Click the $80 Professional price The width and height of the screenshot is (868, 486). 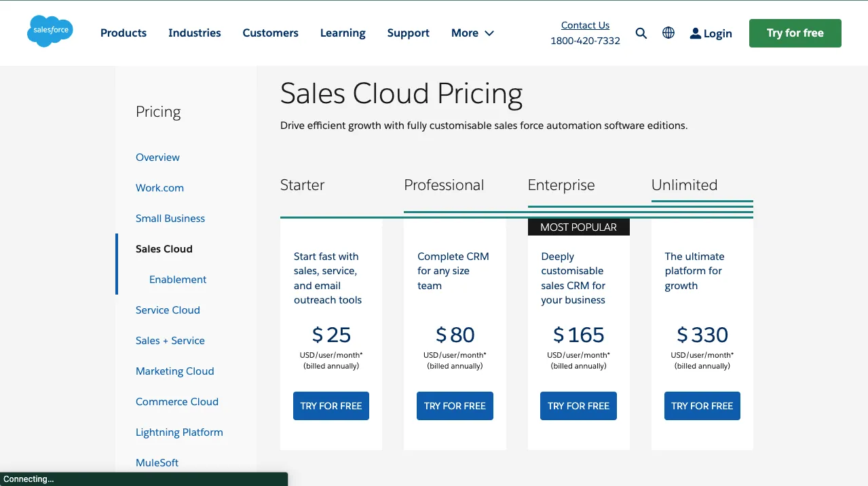coord(455,335)
